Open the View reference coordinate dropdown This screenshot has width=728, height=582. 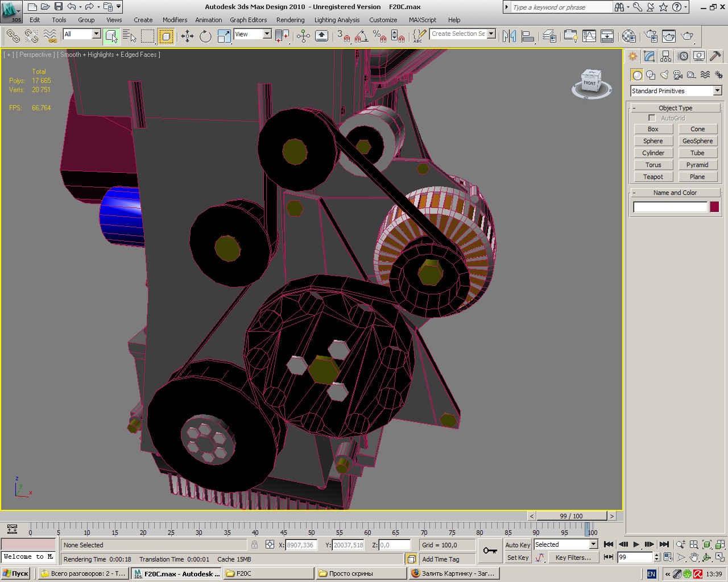click(253, 34)
